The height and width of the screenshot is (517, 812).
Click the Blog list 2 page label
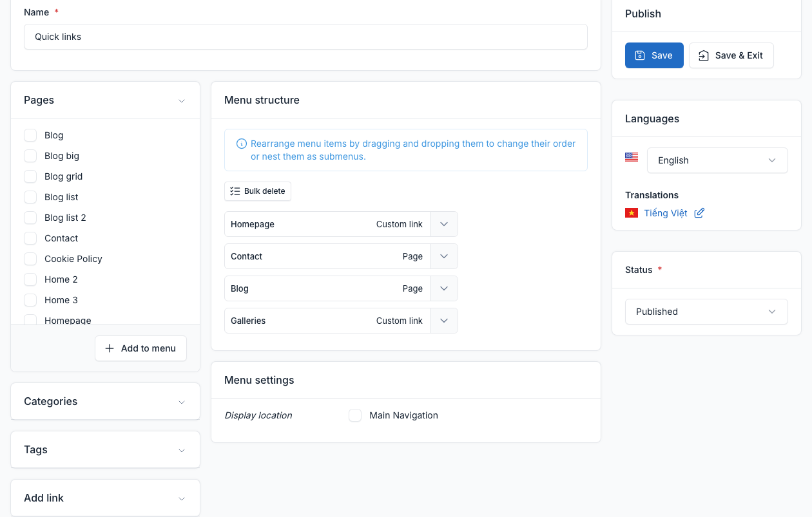(65, 218)
